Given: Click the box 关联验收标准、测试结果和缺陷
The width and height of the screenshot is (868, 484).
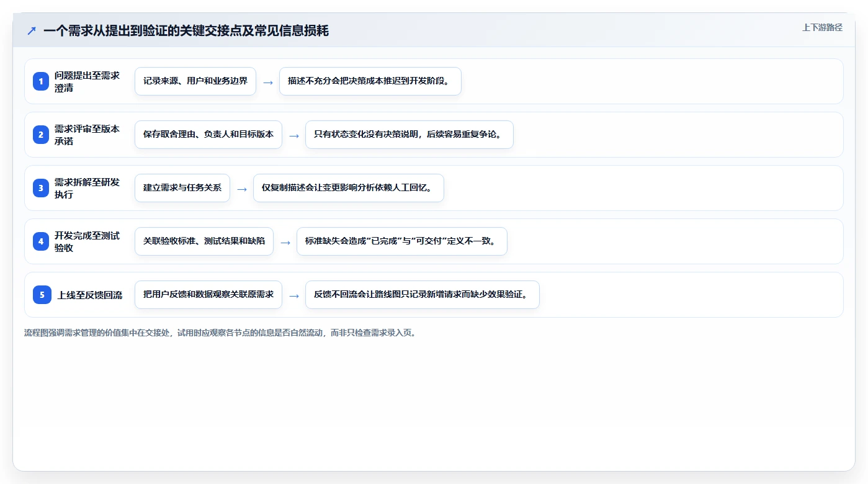Looking at the screenshot, I should coord(204,241).
